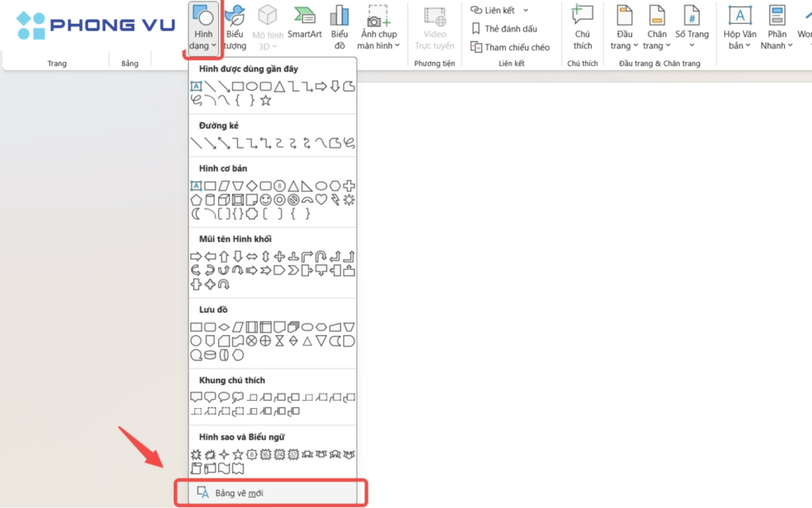The image size is (812, 508).
Task: Select the 3D cube shape
Action: [x=224, y=199]
